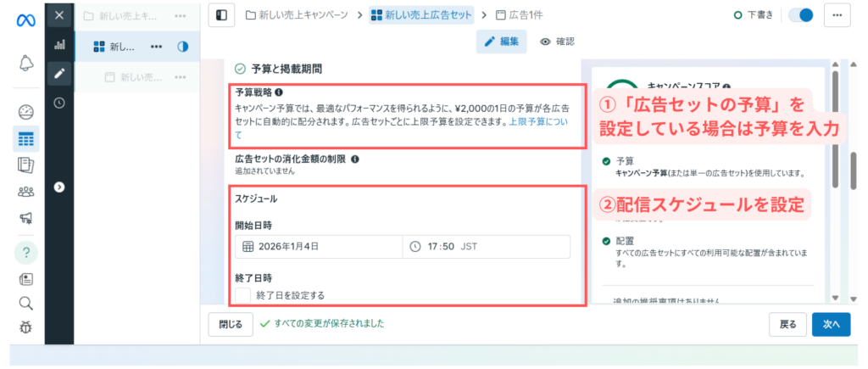Open notifications bell in left sidebar
The width and height of the screenshot is (868, 369).
(x=25, y=64)
